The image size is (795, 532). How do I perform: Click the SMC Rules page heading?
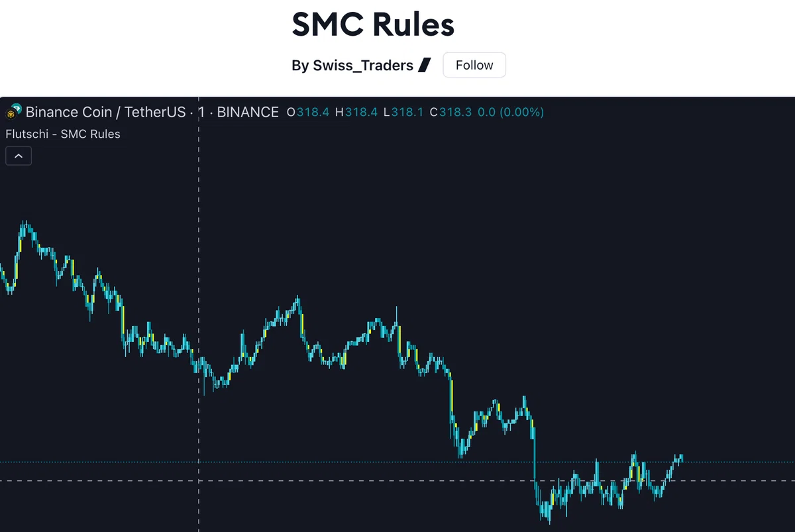(373, 25)
